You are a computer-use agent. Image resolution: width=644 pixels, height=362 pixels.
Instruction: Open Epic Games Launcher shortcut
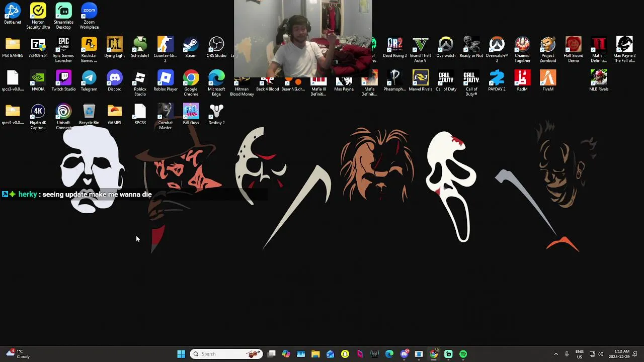click(63, 50)
